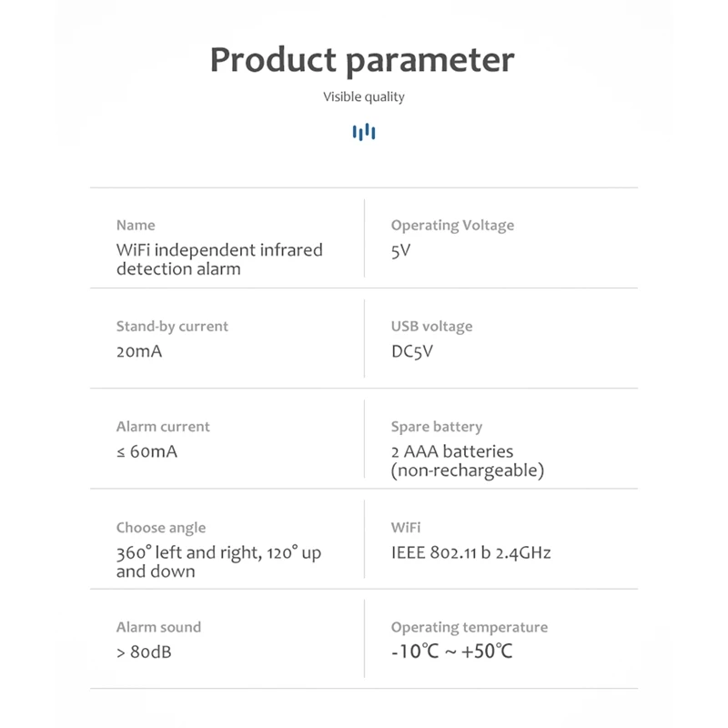Click the "IEEE 802.11 b 2.4GHz" value

pos(471,552)
